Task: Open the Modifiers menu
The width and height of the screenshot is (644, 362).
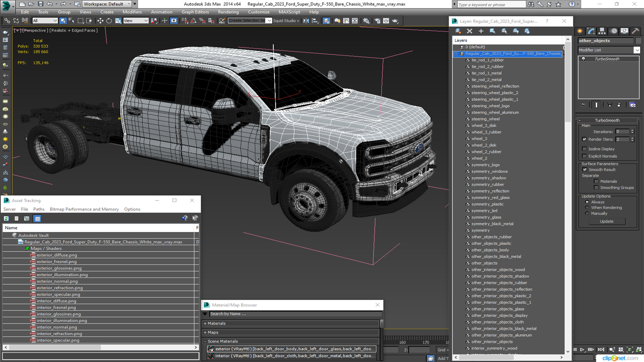Action: pos(132,12)
